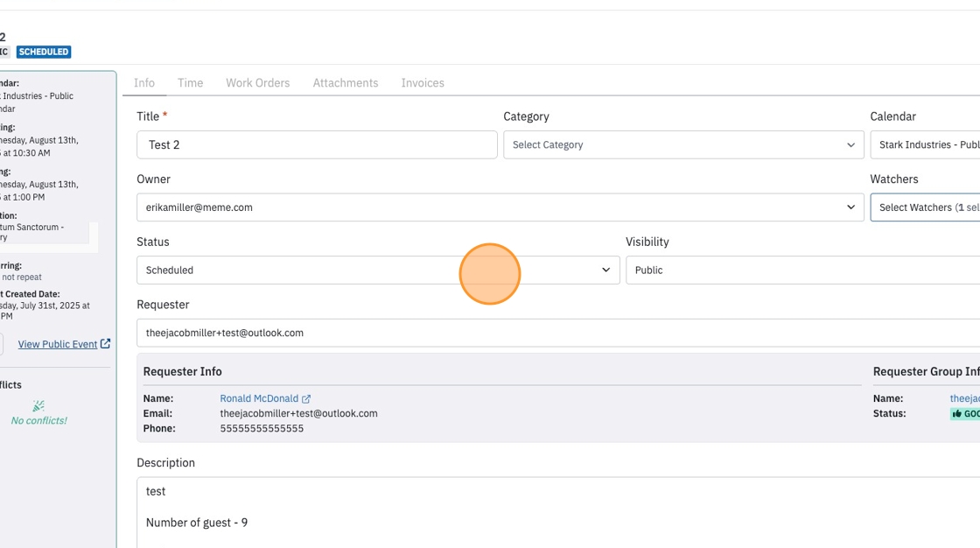Viewport: 980px width, 548px height.
Task: Open the Invoices tab
Action: coord(423,82)
